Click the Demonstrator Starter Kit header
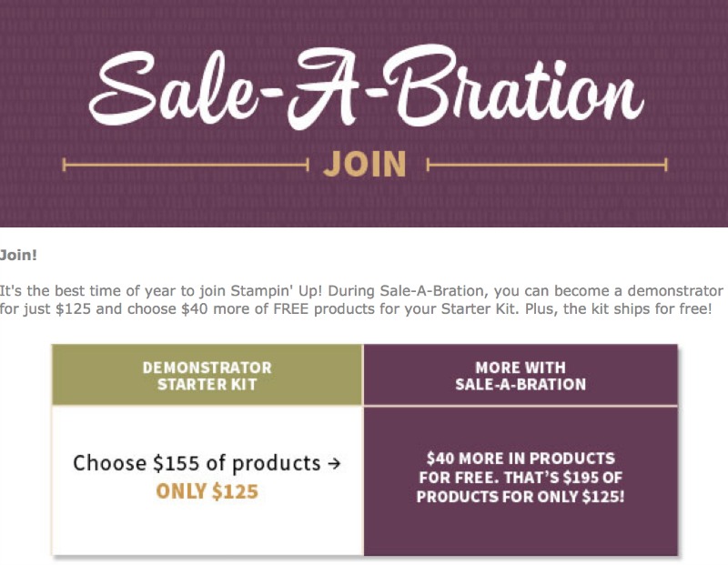The image size is (728, 565). pyautogui.click(x=207, y=376)
